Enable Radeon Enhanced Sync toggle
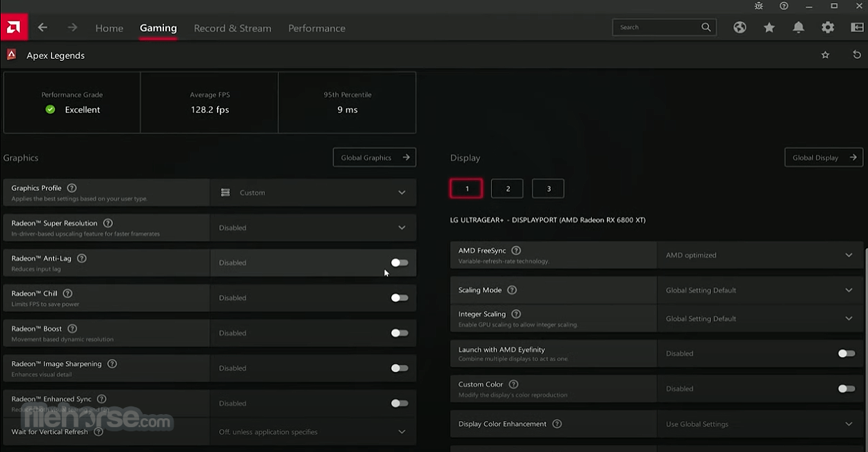The width and height of the screenshot is (868, 452). [400, 403]
